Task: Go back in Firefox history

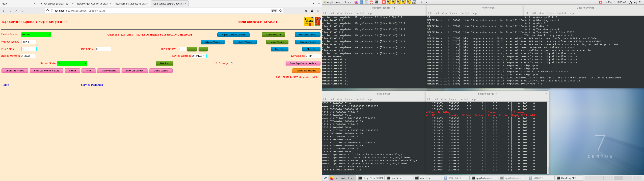Action: pyautogui.click(x=4, y=11)
